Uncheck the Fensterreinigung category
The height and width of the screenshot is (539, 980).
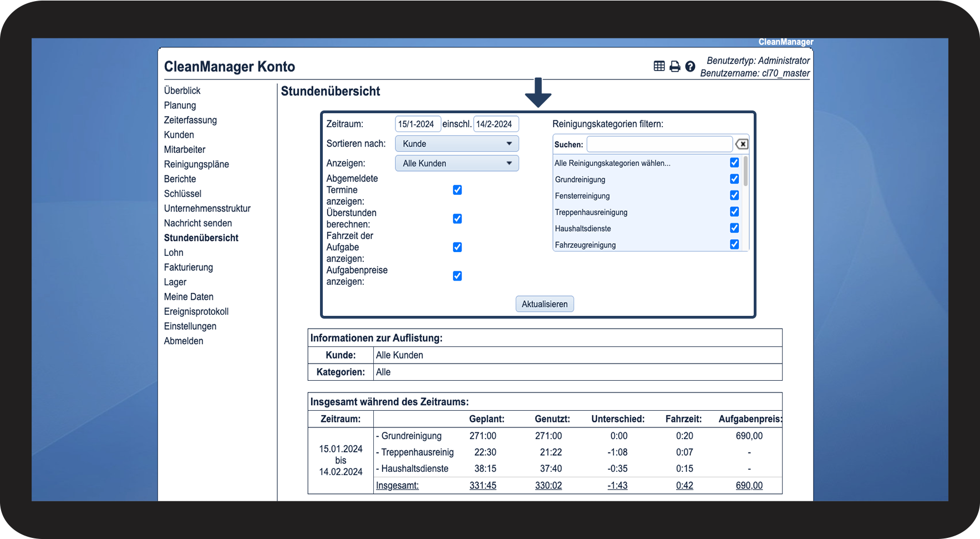(734, 195)
